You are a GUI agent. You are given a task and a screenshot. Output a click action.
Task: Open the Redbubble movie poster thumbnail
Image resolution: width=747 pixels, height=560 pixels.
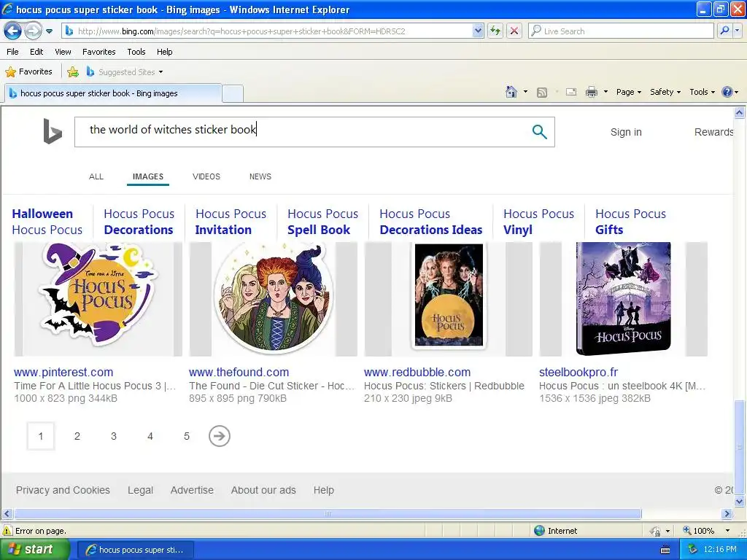coord(449,298)
